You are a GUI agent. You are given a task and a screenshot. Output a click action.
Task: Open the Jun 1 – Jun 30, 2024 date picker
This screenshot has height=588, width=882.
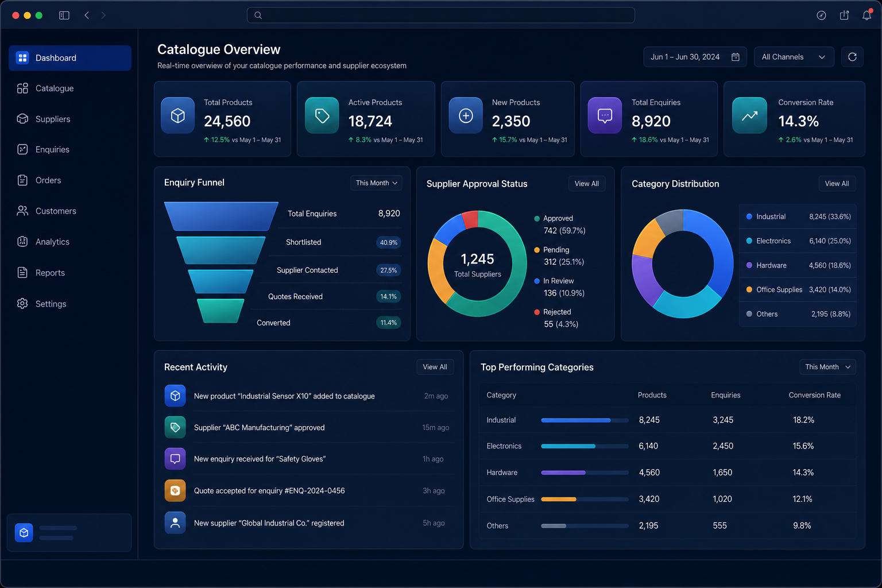tap(695, 57)
